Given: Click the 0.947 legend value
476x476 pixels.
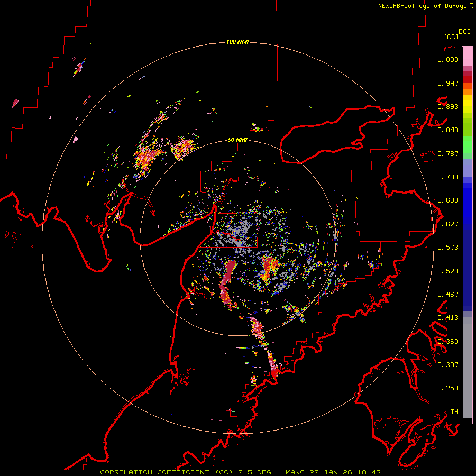Looking at the screenshot, I should click(x=448, y=83).
